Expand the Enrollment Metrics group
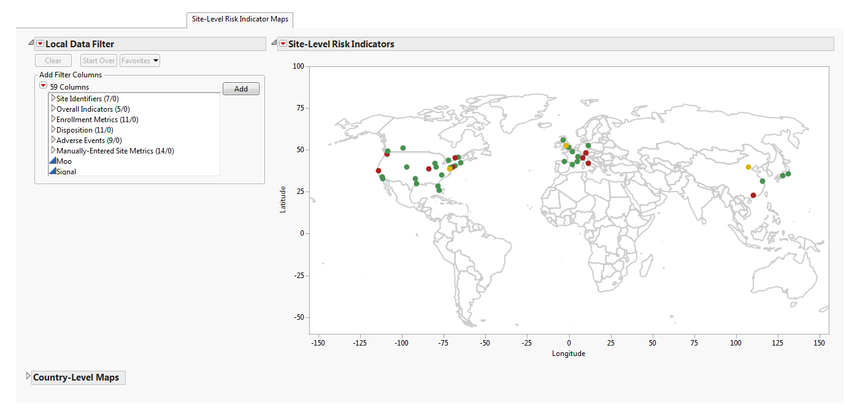 [53, 119]
